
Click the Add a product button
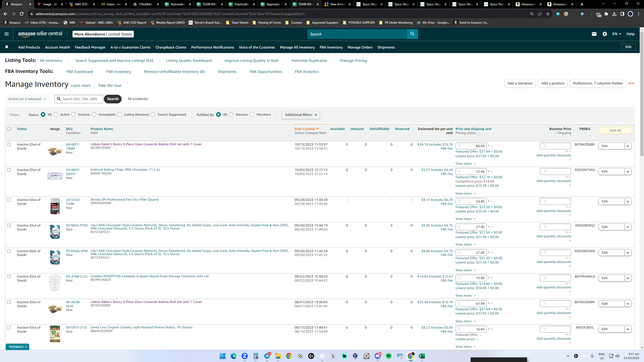click(553, 83)
